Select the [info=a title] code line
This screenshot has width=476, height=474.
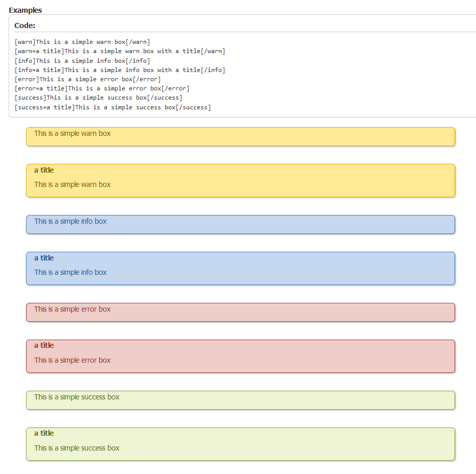coord(120,70)
